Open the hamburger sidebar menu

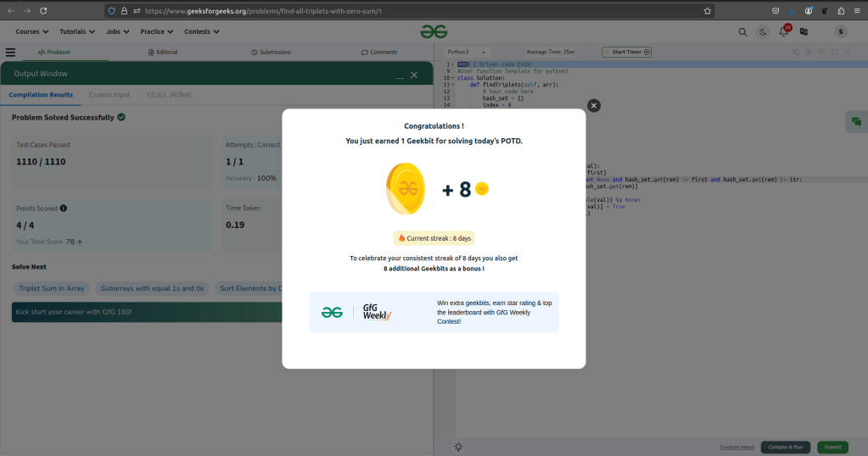click(x=11, y=53)
